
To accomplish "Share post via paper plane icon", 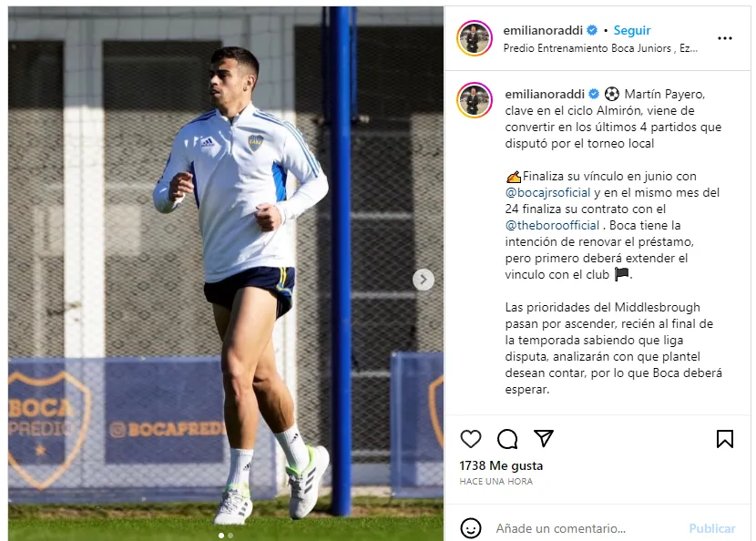I will tap(544, 438).
